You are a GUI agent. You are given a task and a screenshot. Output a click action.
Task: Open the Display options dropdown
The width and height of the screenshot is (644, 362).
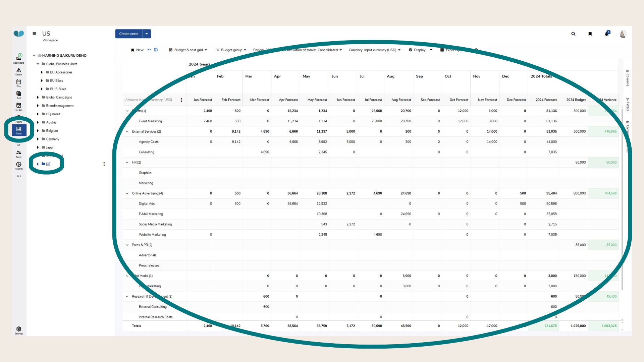[x=420, y=50]
